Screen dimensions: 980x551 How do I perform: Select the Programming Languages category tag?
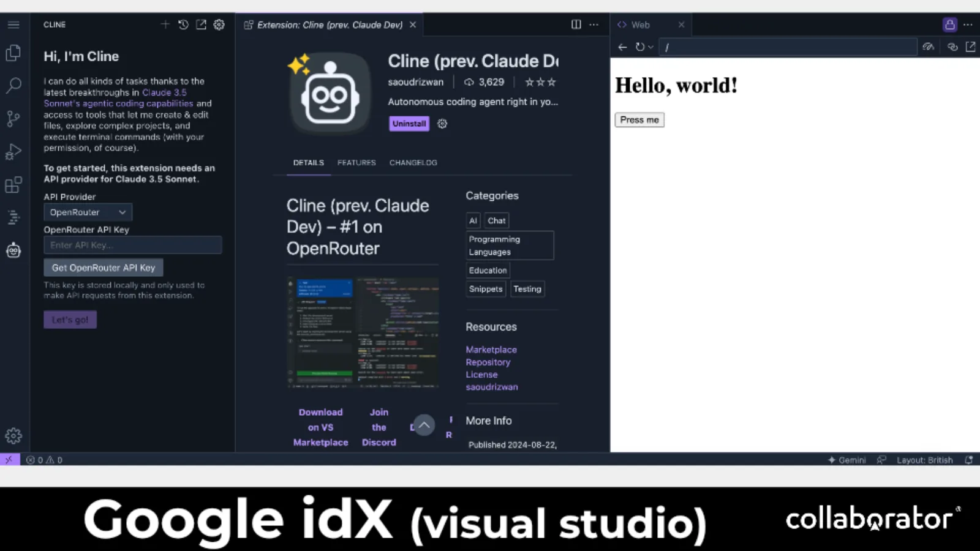tap(510, 246)
